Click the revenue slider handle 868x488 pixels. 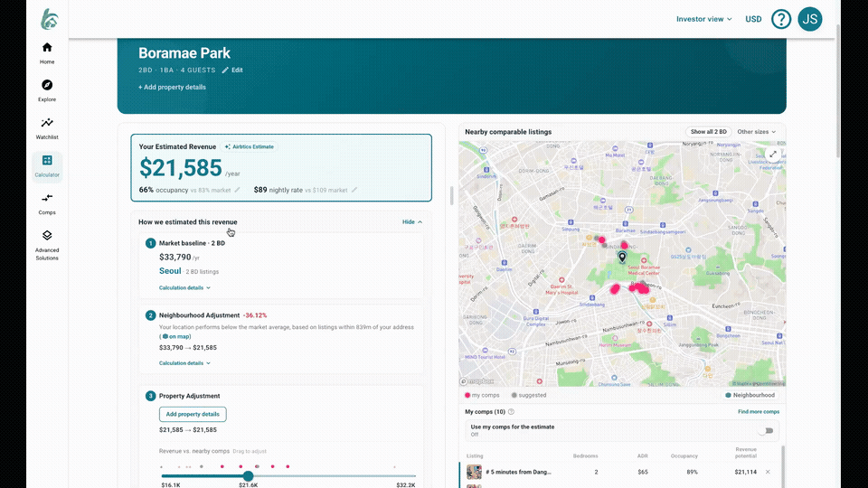click(248, 476)
